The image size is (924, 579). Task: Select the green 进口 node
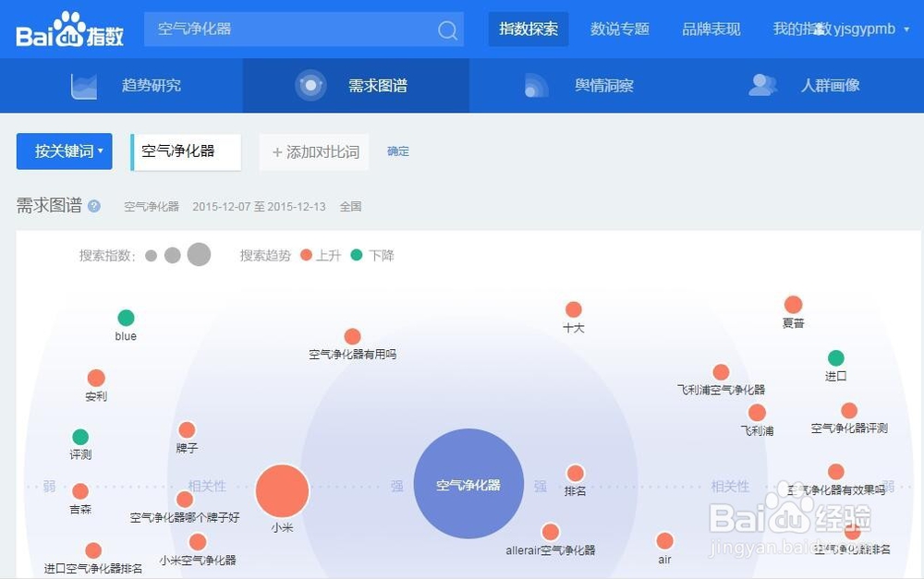click(835, 358)
